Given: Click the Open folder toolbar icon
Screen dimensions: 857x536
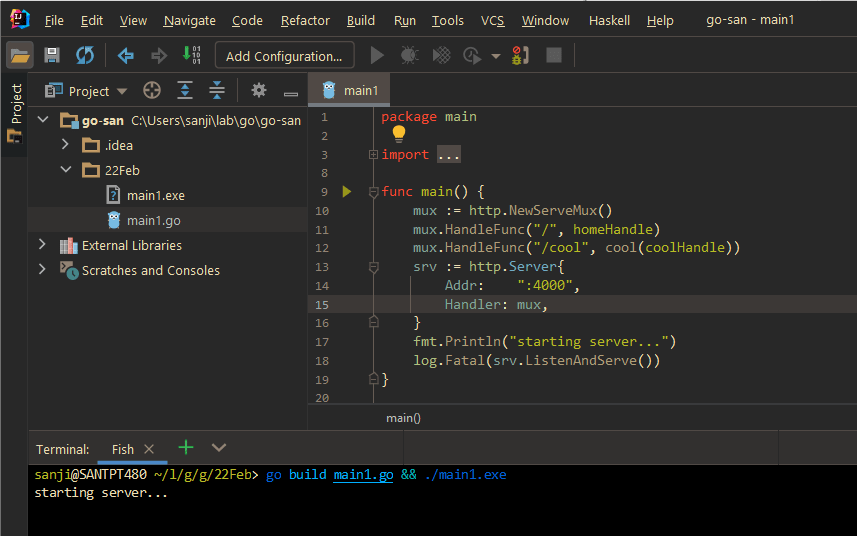Looking at the screenshot, I should [21, 56].
